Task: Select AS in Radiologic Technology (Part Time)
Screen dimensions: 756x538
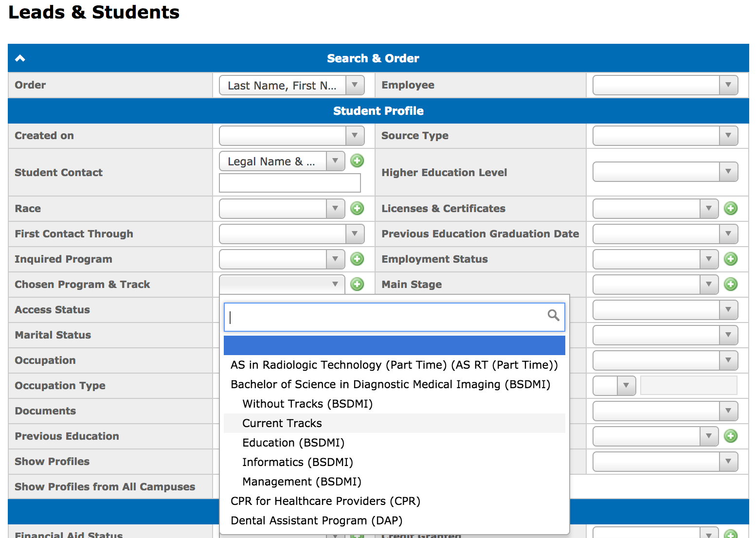Action: (394, 365)
